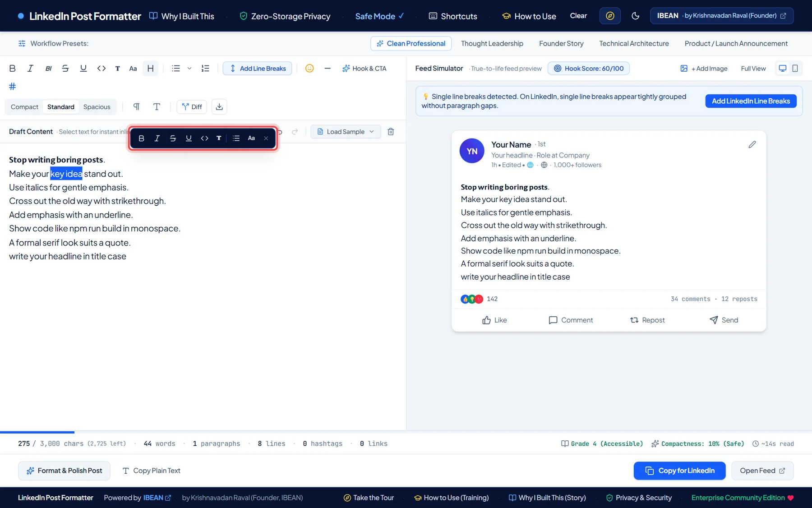The width and height of the screenshot is (812, 508).
Task: Toggle Safe Mode in the header
Action: point(379,16)
